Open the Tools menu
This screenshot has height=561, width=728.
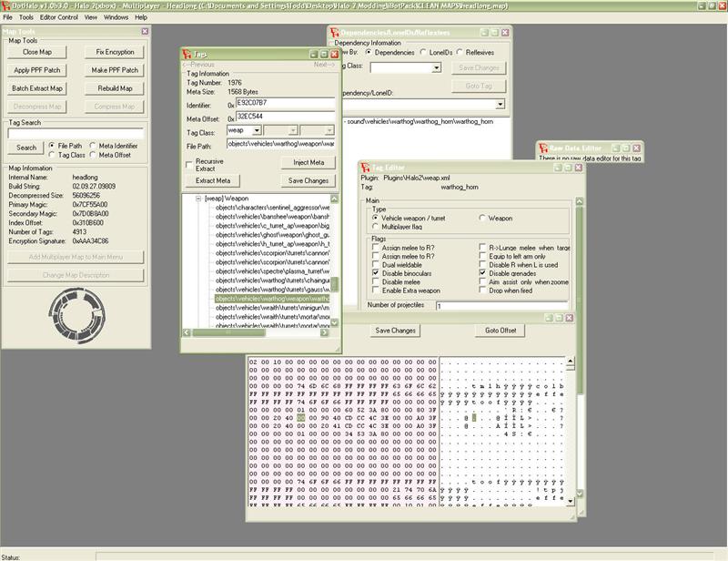(x=26, y=17)
